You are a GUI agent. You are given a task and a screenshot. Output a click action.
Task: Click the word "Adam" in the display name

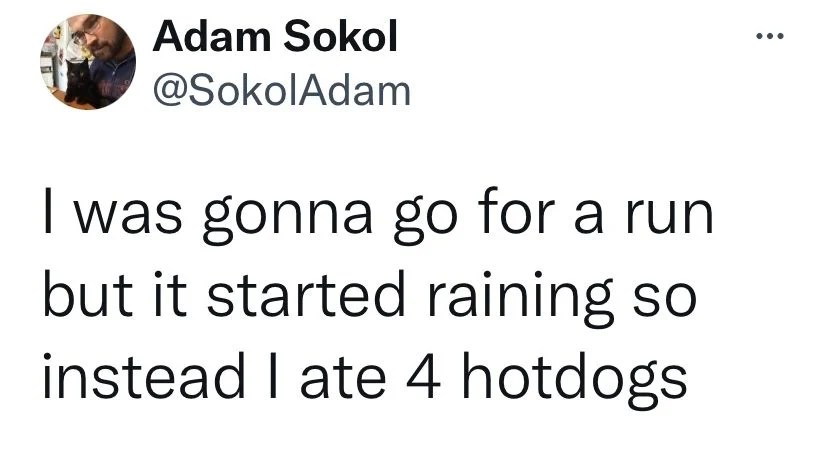(x=201, y=39)
